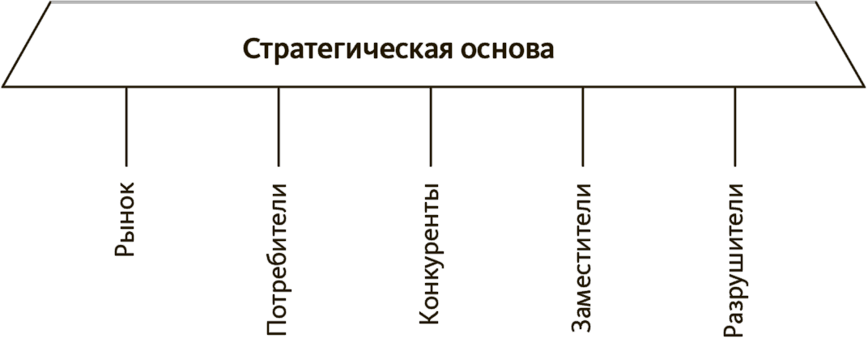
Task: Select the 'Разрушители' vertical label
Action: (x=735, y=260)
